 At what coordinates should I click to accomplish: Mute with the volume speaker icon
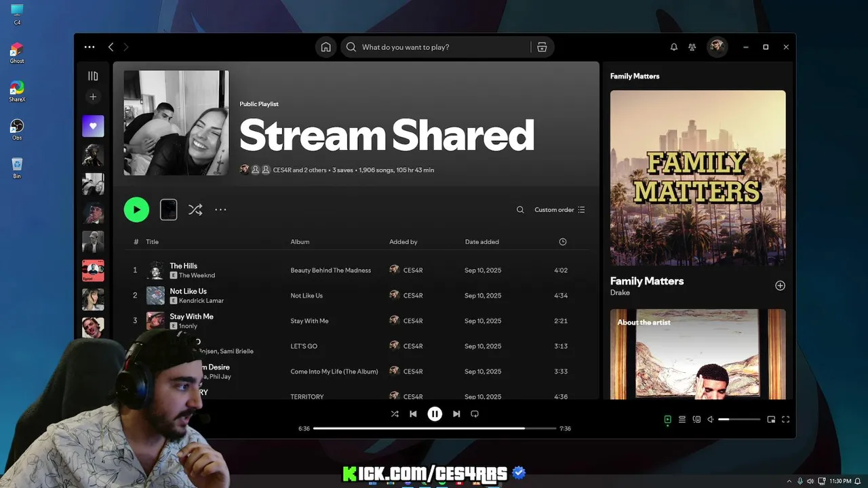click(x=711, y=420)
